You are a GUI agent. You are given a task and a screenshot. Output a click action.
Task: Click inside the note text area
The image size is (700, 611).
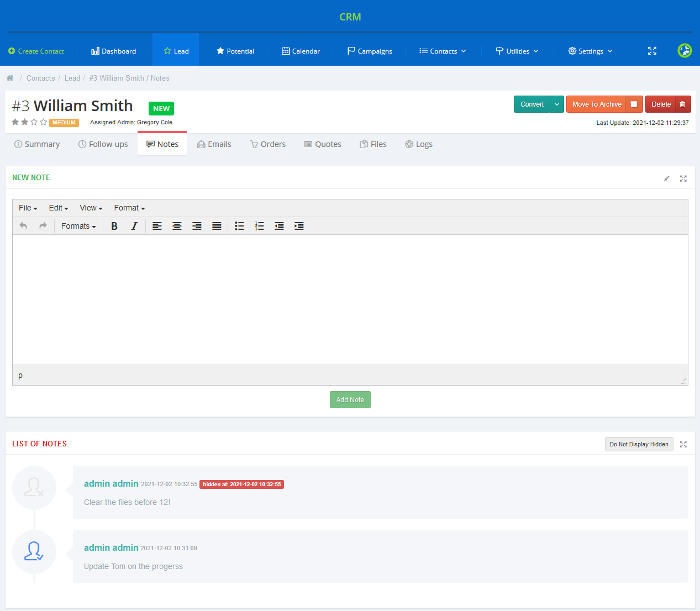[x=350, y=300]
